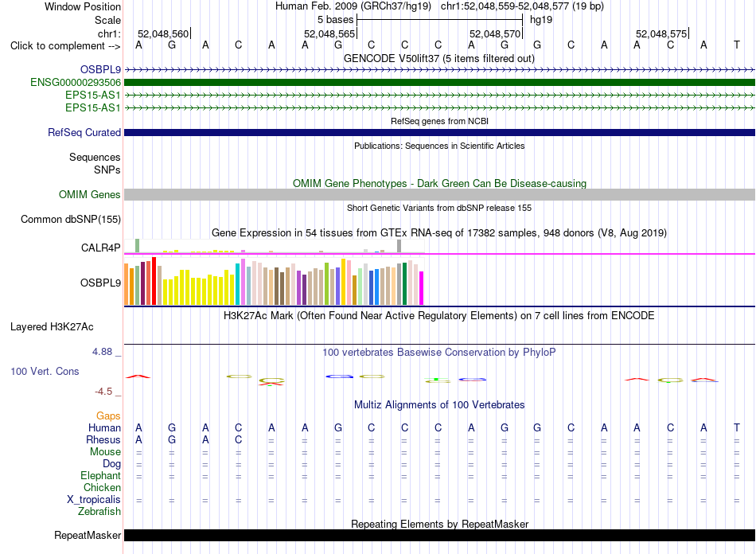This screenshot has height=554, width=756.
Task: Click the Common dbSNP(155) label
Action: point(70,220)
